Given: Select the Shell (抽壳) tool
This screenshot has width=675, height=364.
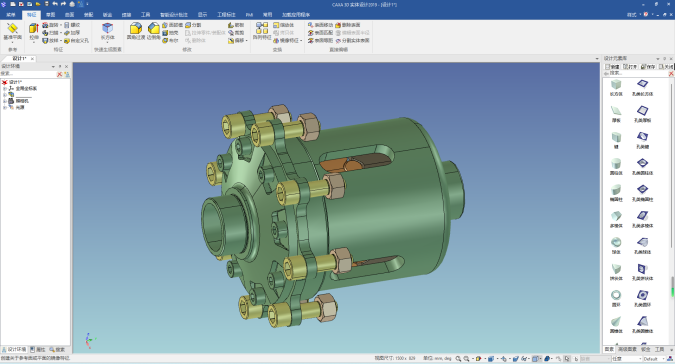Looking at the screenshot, I should 170,33.
